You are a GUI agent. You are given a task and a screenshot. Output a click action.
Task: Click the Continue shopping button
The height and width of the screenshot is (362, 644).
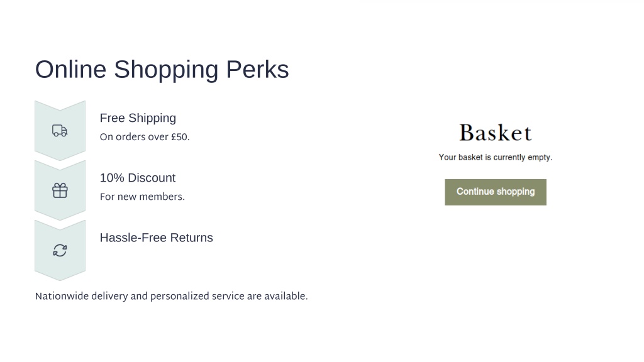pyautogui.click(x=496, y=192)
